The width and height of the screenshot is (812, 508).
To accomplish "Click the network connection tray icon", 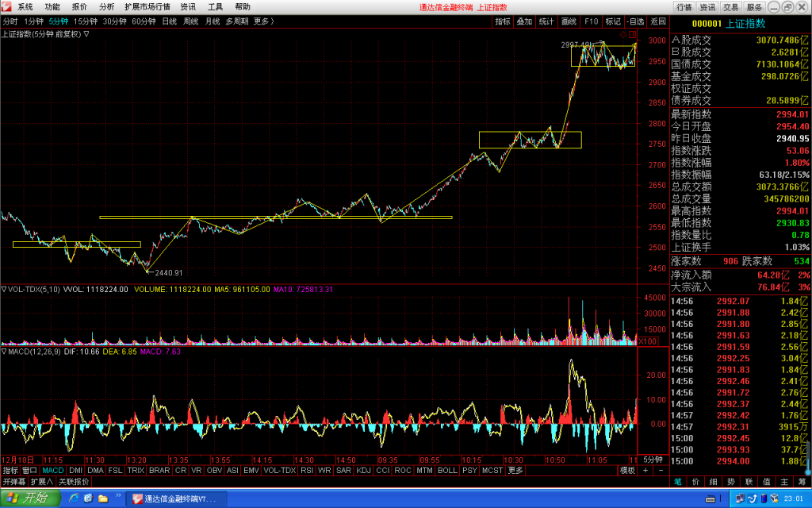I will 740,498.
